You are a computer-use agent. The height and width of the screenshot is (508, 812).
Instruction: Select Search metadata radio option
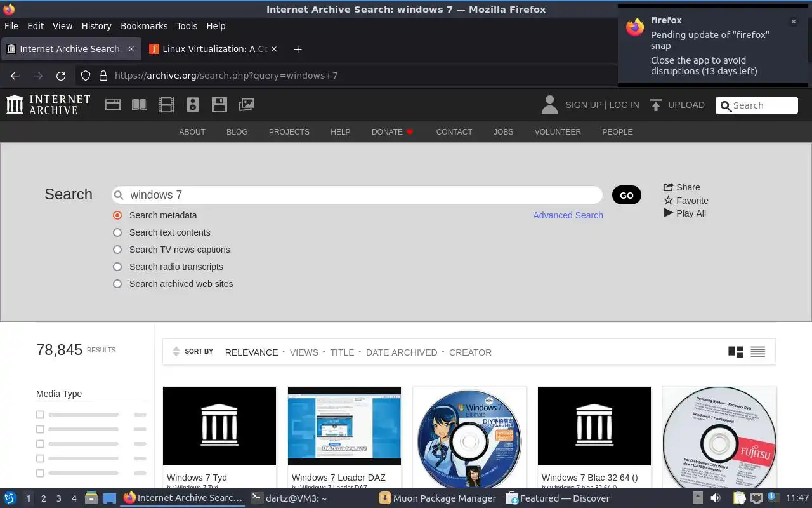[117, 215]
